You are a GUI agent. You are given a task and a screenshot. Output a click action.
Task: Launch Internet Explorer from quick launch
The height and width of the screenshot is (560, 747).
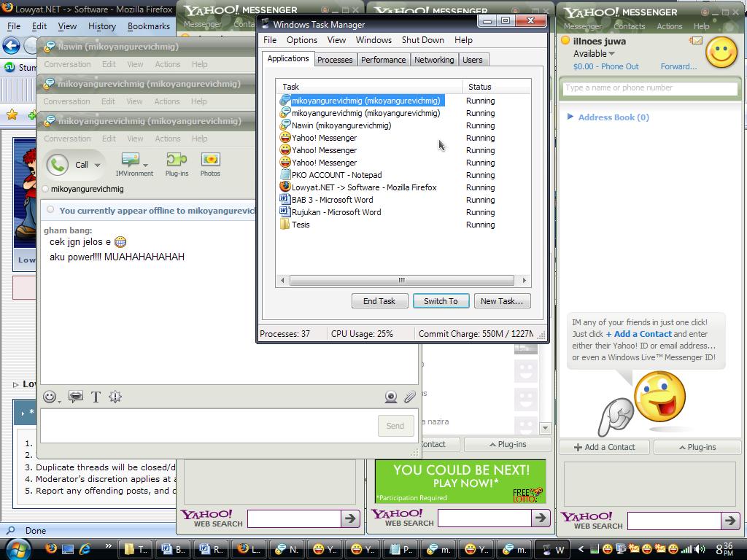85,549
